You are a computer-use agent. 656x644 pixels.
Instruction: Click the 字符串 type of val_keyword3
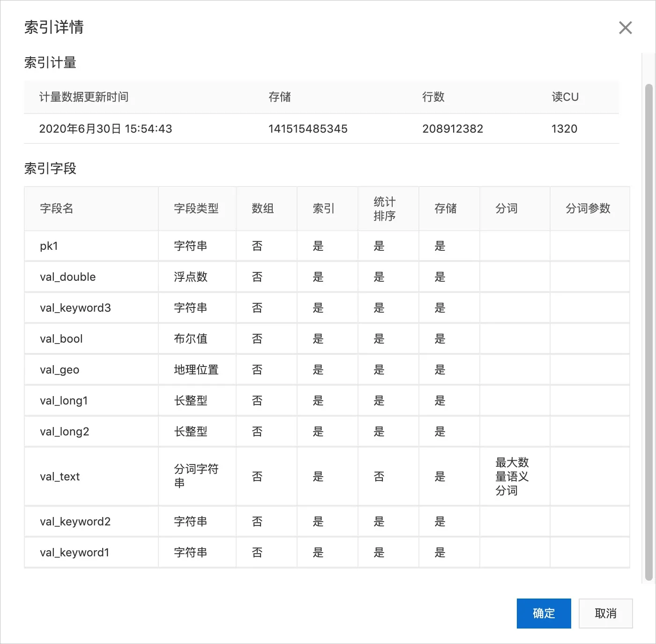coord(191,308)
